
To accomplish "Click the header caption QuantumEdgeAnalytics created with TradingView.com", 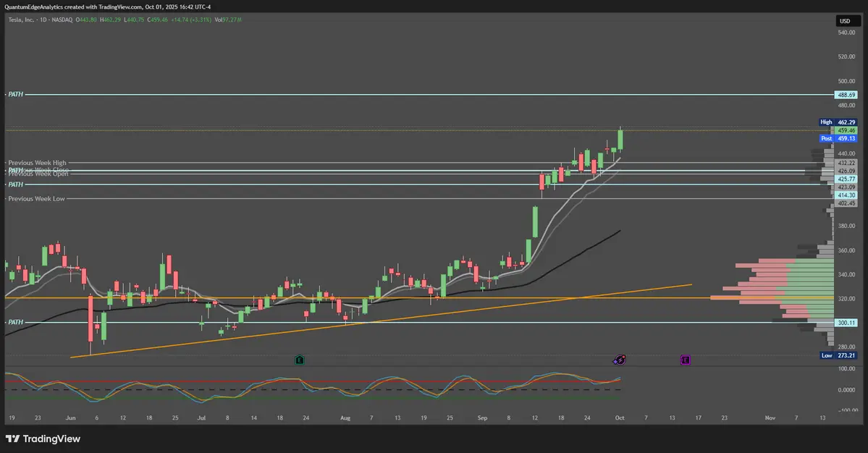I will tap(107, 7).
